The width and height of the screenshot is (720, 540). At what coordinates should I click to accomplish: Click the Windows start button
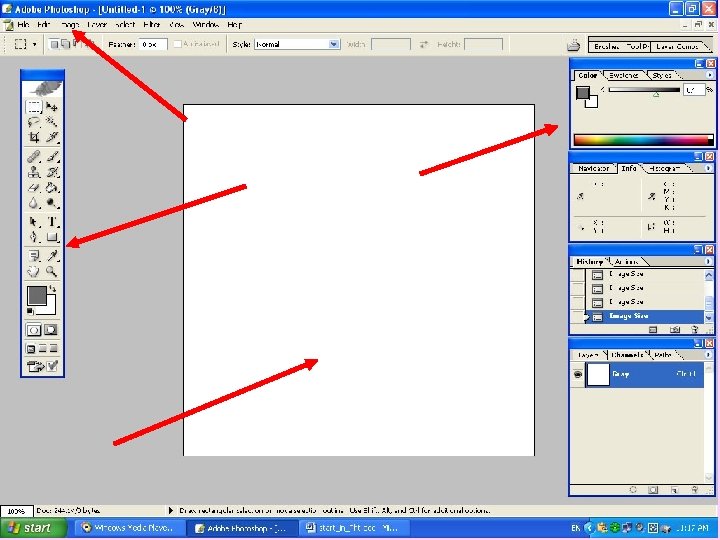(33, 529)
